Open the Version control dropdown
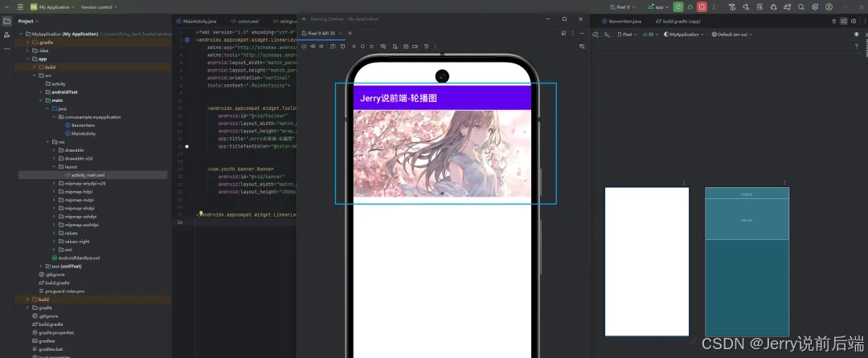Screen dimensions: 868x358 tap(99, 7)
